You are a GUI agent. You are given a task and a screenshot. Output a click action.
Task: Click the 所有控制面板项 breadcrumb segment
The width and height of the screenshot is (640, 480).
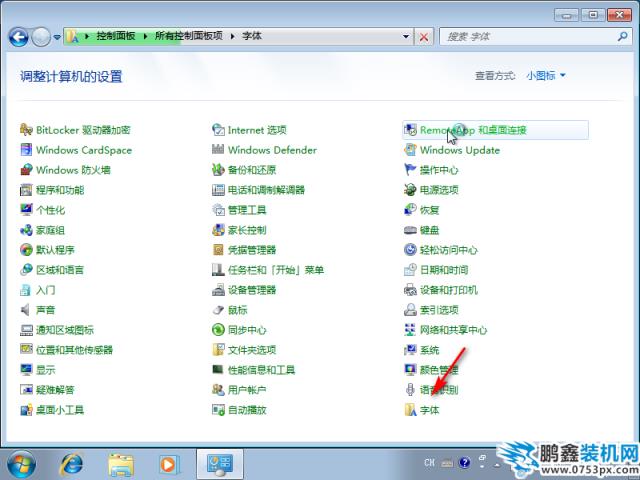click(x=189, y=36)
